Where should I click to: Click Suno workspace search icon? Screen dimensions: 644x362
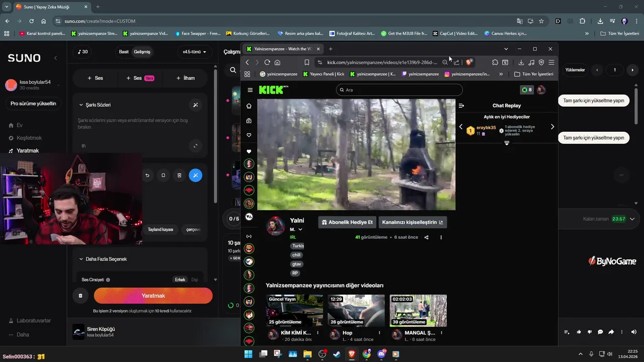[x=233, y=70]
